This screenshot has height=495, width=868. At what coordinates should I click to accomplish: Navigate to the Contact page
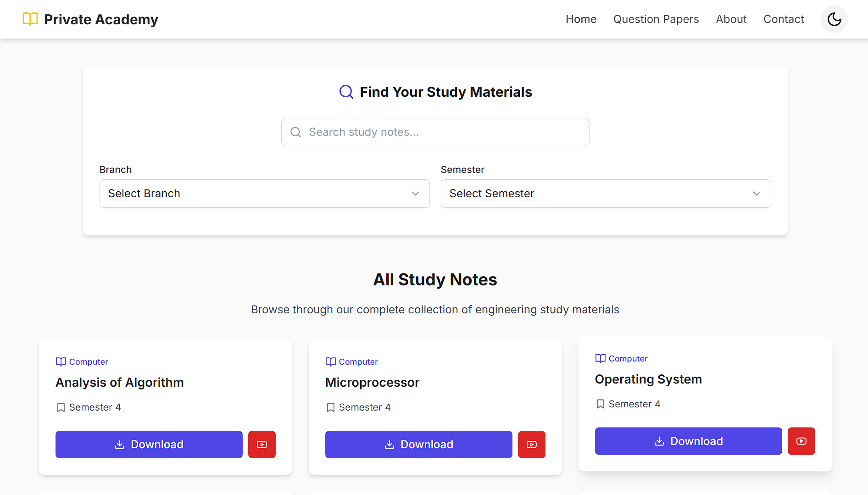click(x=783, y=19)
